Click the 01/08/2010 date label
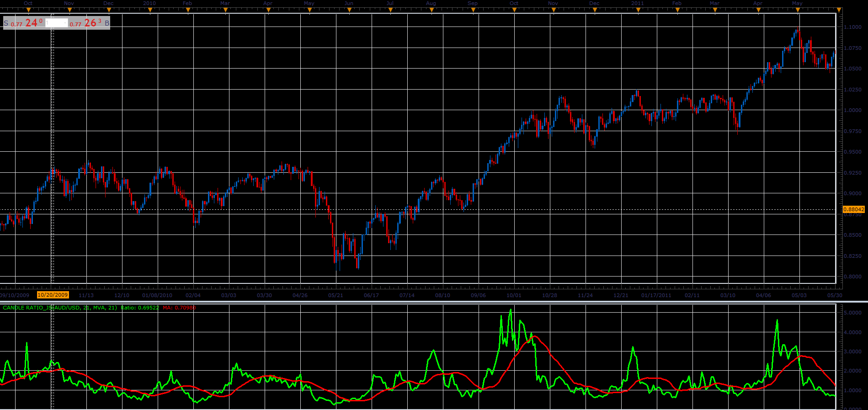 pyautogui.click(x=157, y=295)
